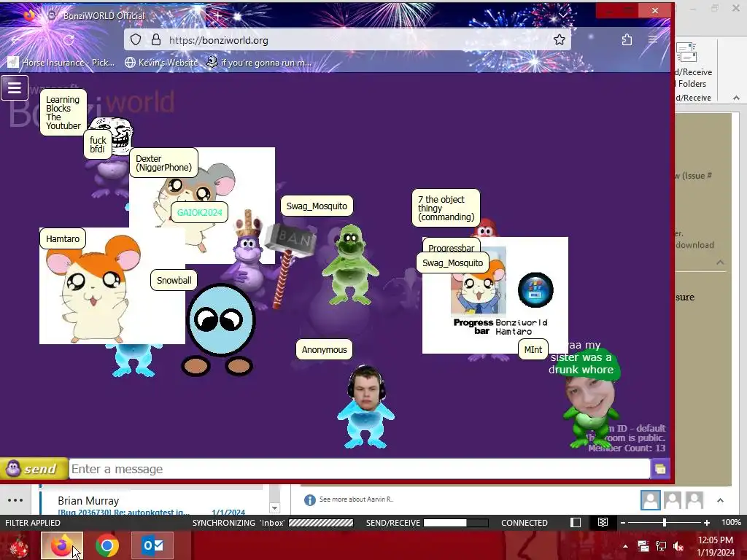Open a new Firefox tab
The height and width of the screenshot is (560, 747).
click(x=217, y=15)
